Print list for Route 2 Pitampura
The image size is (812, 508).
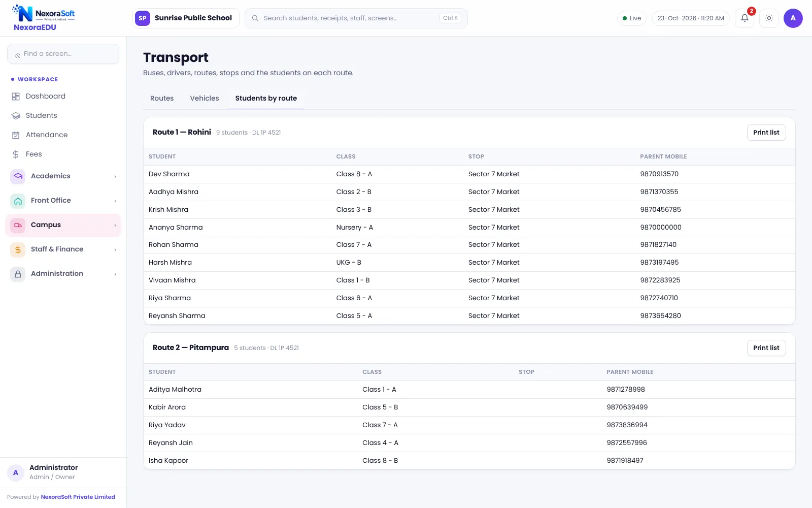pos(766,348)
